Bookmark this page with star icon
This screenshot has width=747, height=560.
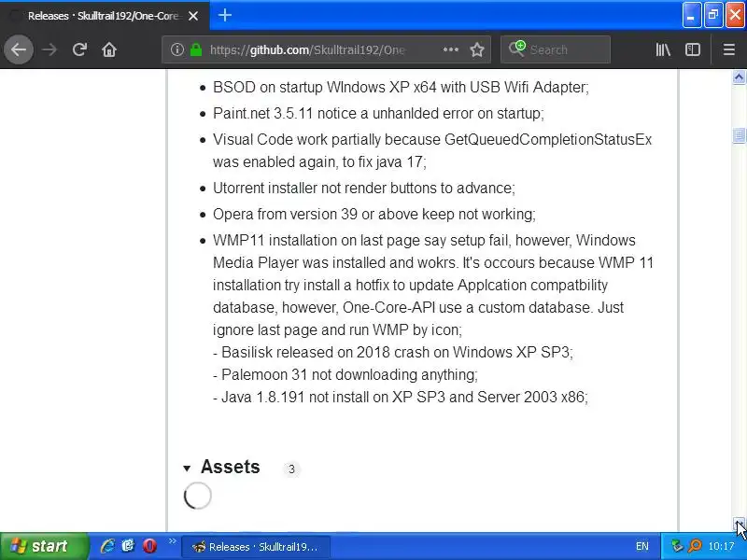point(477,49)
